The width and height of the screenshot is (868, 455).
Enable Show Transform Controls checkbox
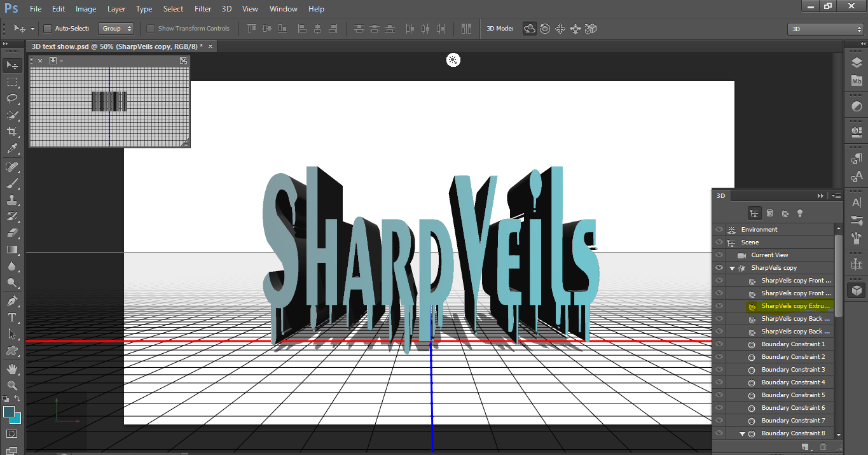151,29
